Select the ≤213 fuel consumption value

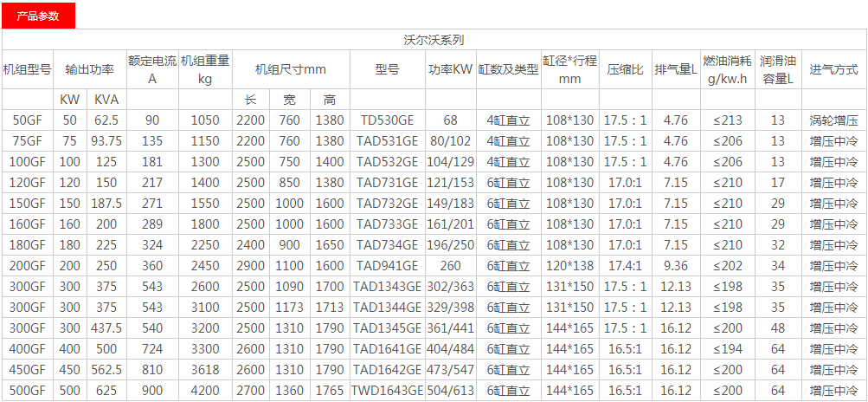tap(727, 120)
